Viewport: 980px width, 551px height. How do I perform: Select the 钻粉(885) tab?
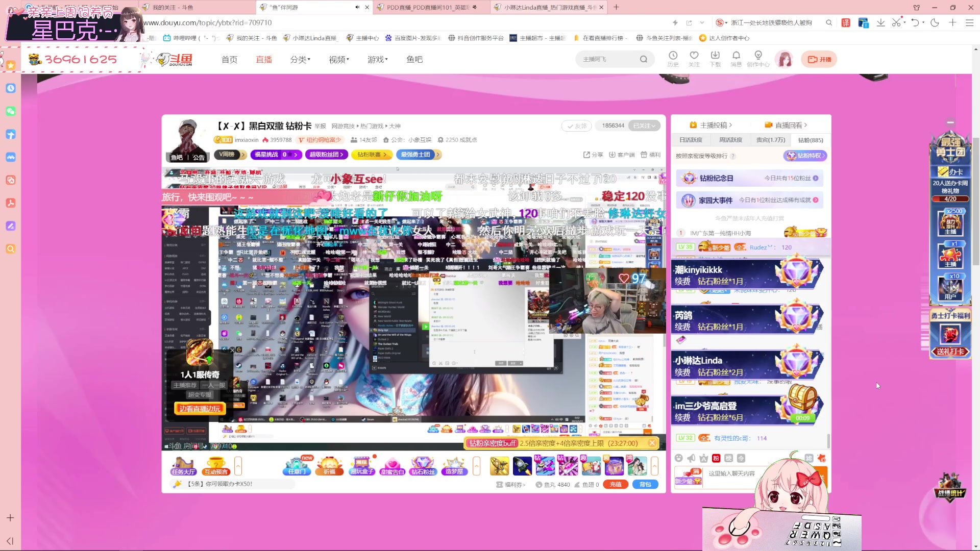(811, 140)
